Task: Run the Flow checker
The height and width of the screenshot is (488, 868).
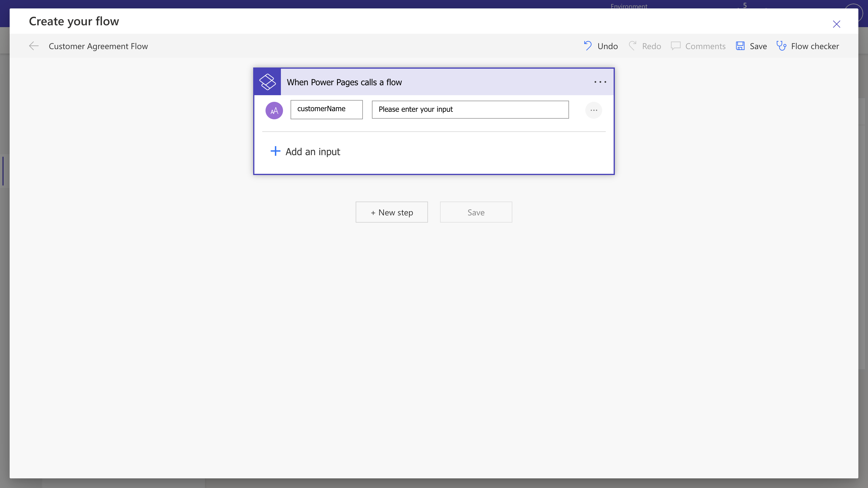Action: (808, 46)
